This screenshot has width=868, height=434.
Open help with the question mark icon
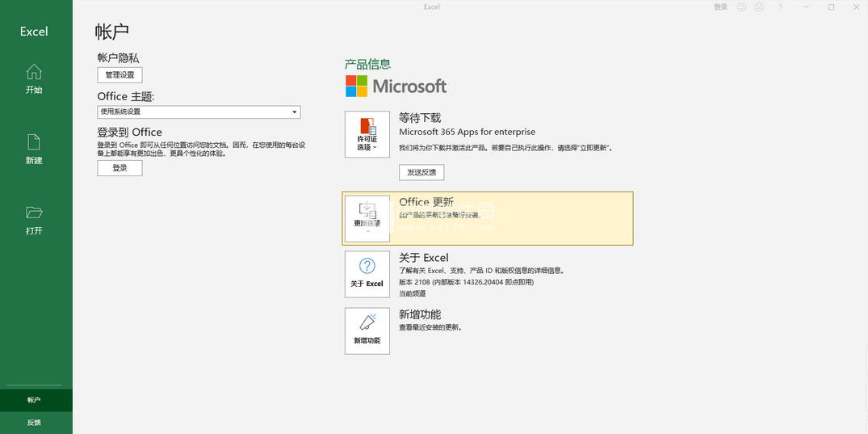point(781,7)
